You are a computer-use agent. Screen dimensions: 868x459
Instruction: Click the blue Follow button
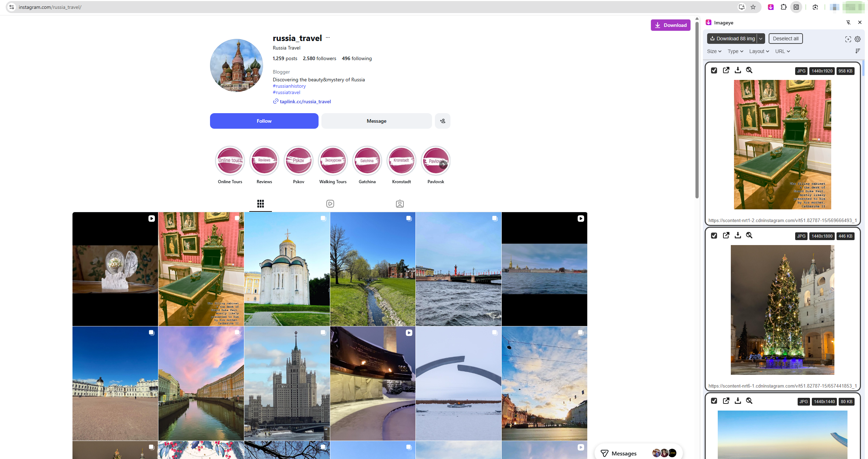tap(264, 121)
